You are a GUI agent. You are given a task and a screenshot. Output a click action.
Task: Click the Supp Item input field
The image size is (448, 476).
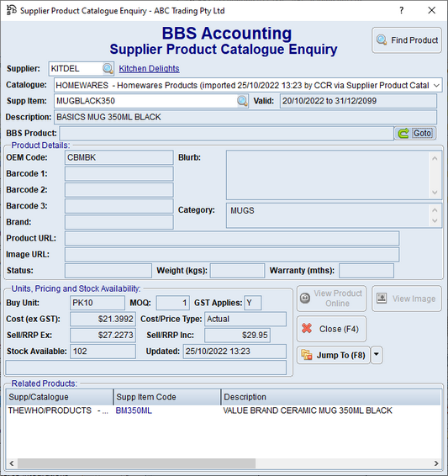pyautogui.click(x=145, y=101)
